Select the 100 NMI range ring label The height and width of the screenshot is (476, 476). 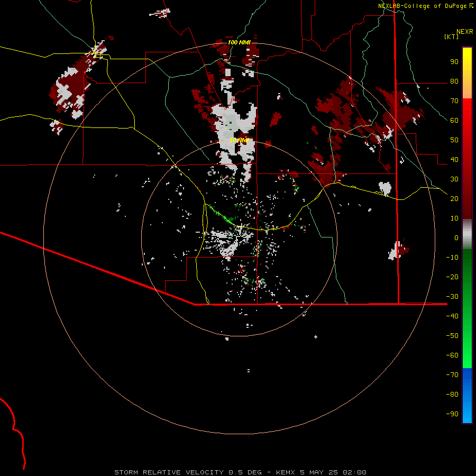pos(239,42)
